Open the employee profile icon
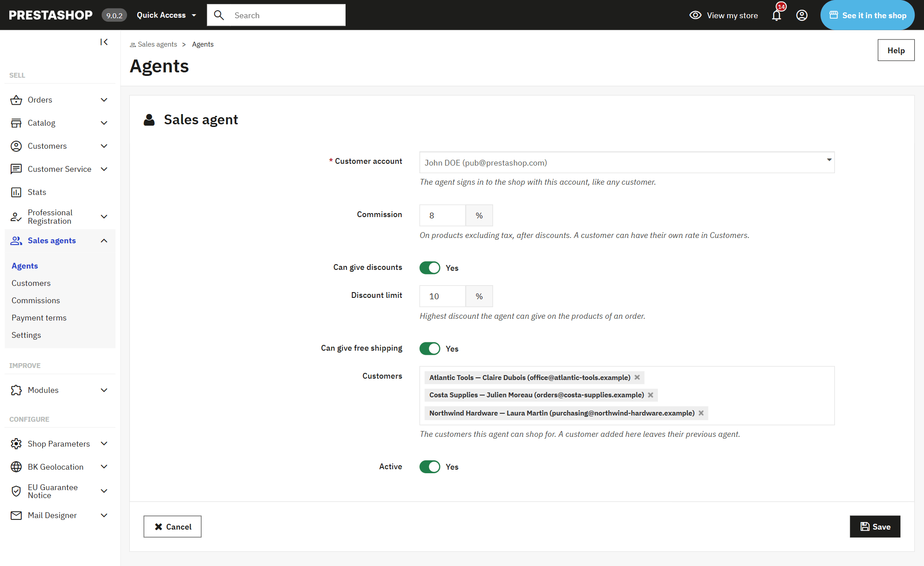Screen dimensions: 924x566 tap(802, 16)
